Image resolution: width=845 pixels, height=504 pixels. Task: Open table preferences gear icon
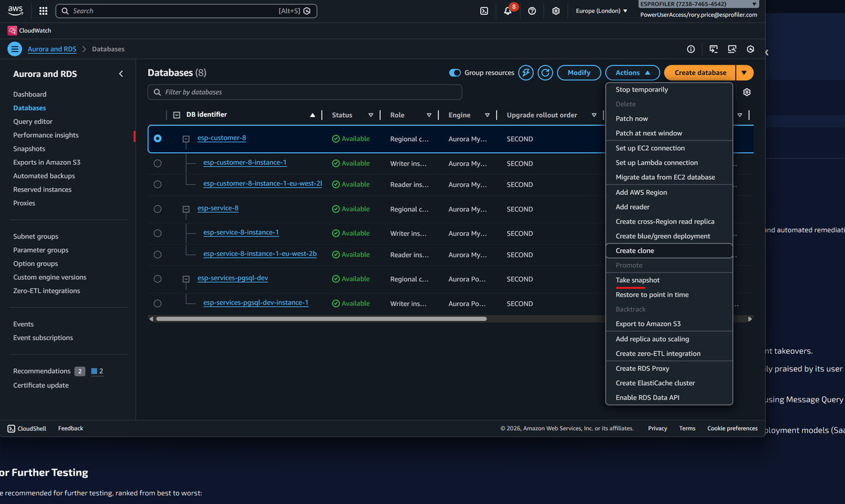coord(747,92)
